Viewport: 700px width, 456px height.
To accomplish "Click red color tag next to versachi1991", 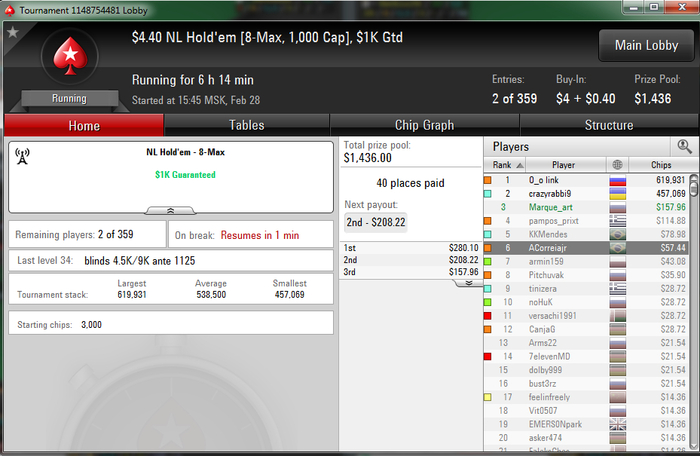I will pos(488,316).
